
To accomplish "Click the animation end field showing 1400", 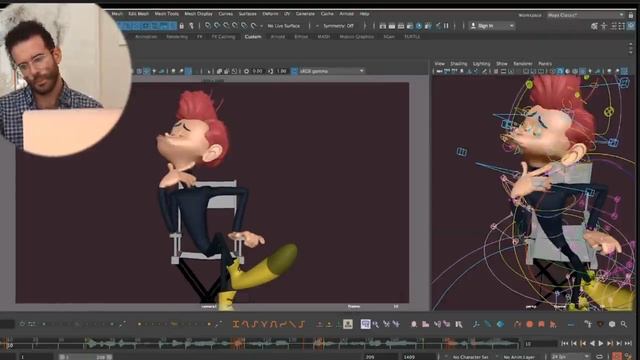I will 419,357.
